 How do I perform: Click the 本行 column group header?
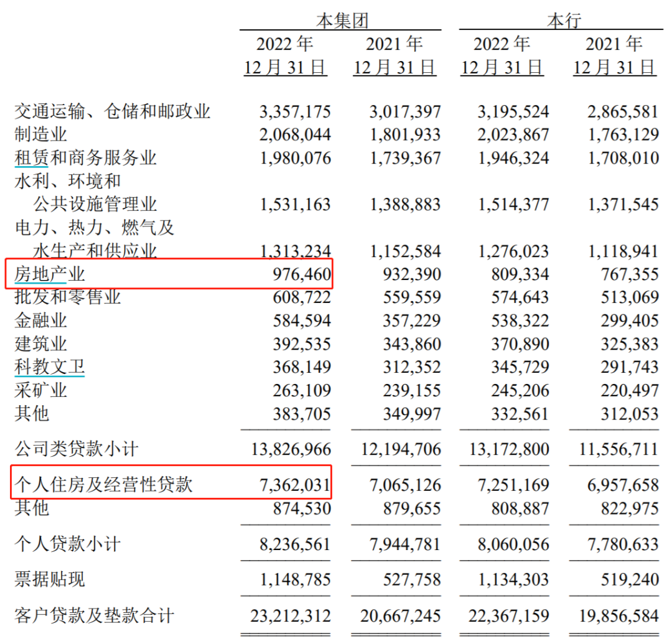[x=564, y=20]
